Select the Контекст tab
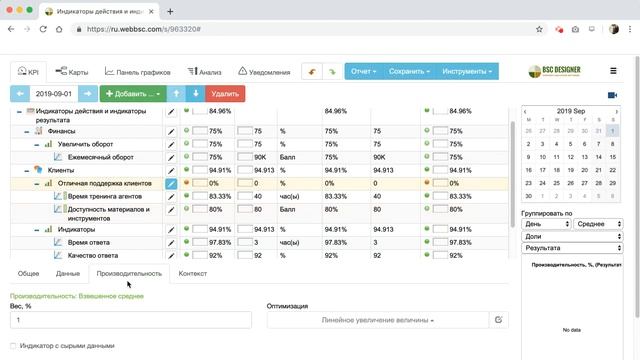 point(193,273)
